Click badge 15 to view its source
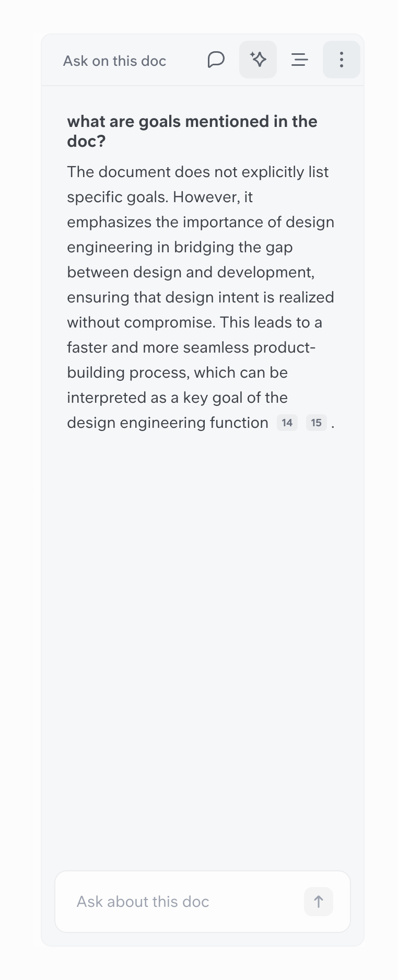This screenshot has width=398, height=980. (316, 423)
